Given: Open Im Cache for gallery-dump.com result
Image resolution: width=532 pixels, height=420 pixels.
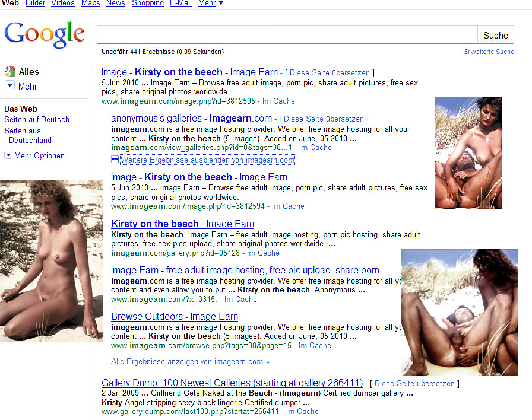Looking at the screenshot, I should pyautogui.click(x=302, y=411).
